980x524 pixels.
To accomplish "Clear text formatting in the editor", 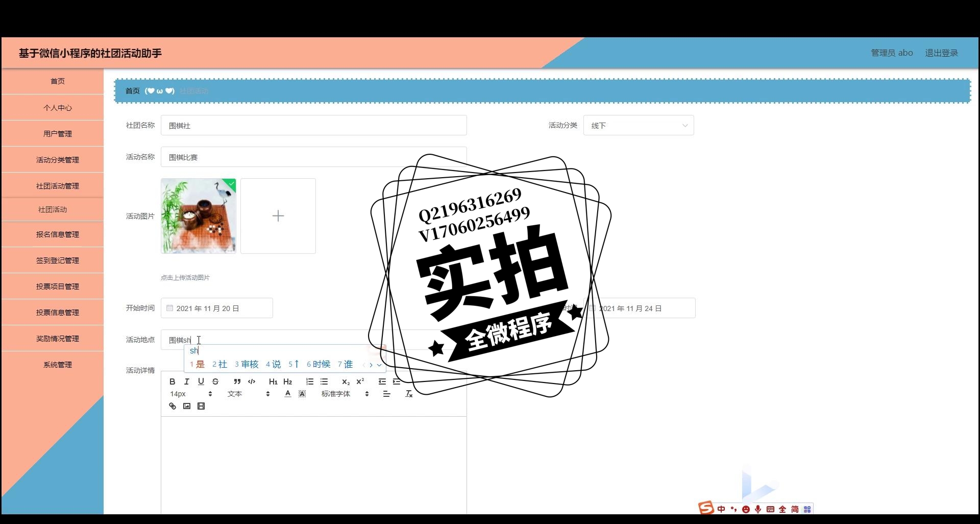I will pos(409,394).
